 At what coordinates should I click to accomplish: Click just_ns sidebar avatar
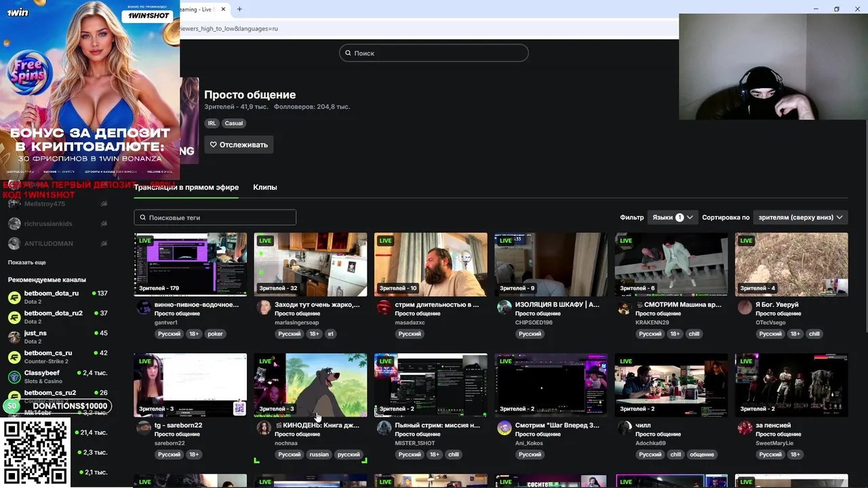click(14, 337)
